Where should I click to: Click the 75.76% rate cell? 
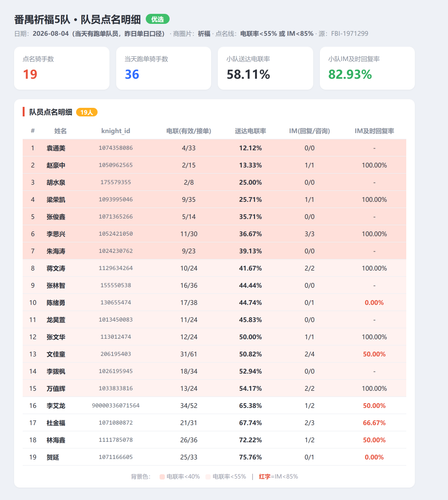[x=250, y=457]
